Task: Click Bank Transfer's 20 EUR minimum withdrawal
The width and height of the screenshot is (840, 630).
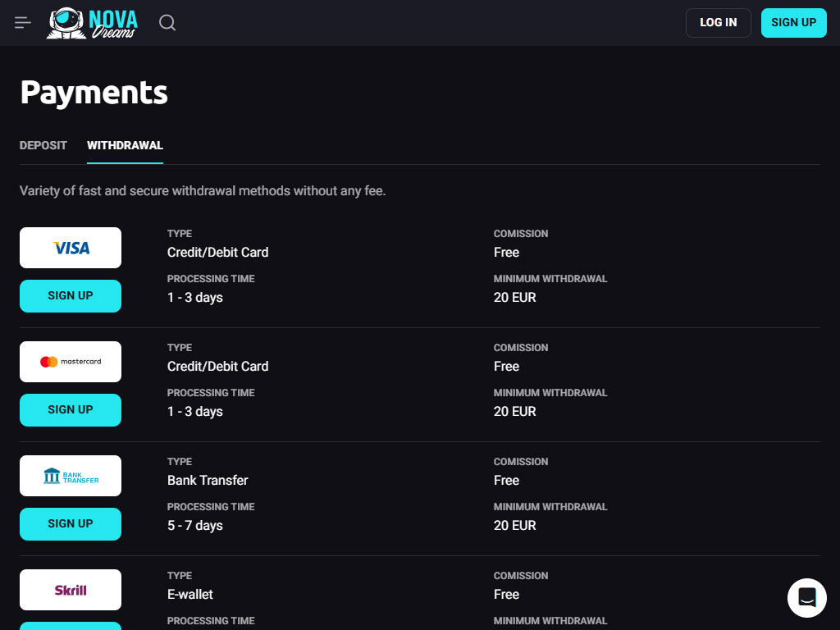Action: (515, 526)
